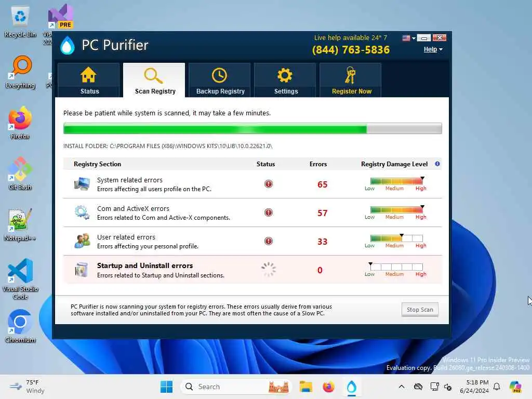Click the Com and ActiveX gears icon
Image resolution: width=532 pixels, height=399 pixels.
pyautogui.click(x=82, y=212)
